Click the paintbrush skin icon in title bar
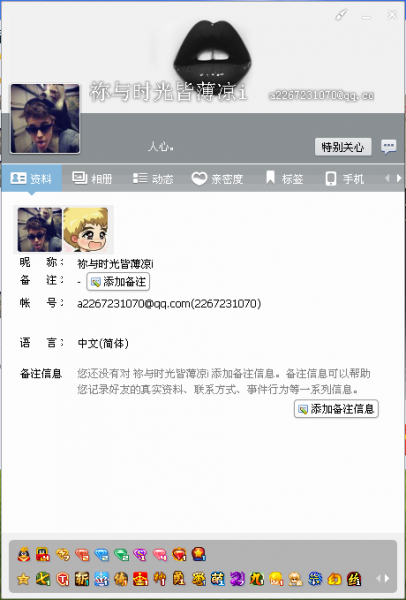 click(341, 15)
